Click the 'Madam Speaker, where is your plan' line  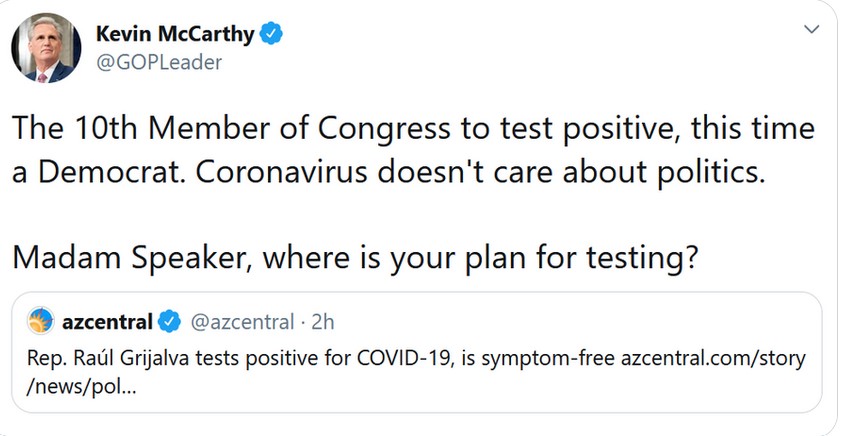(356, 258)
